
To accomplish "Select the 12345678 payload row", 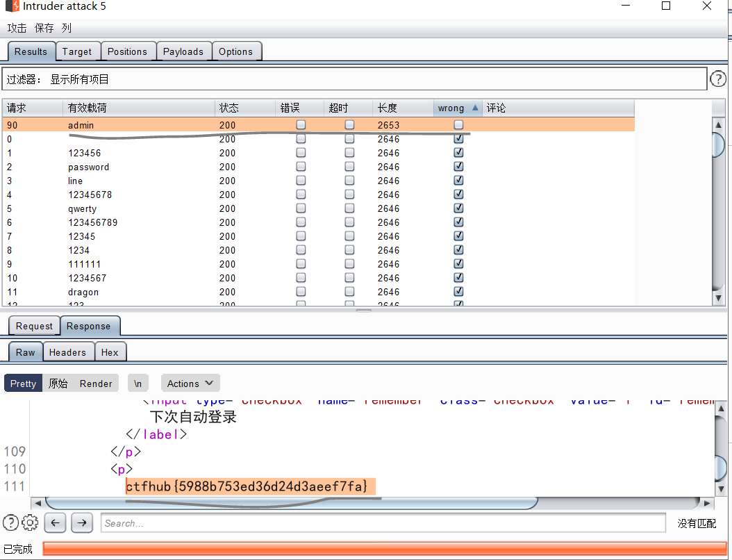I will pyautogui.click(x=318, y=195).
